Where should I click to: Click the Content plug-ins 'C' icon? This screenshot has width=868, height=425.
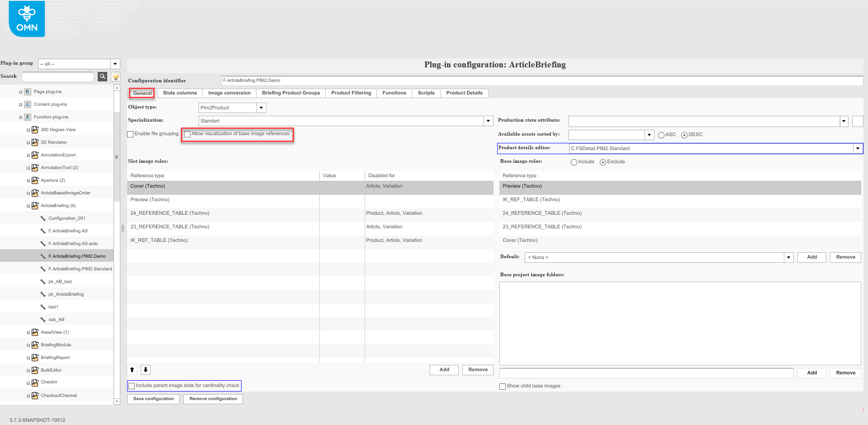click(27, 104)
